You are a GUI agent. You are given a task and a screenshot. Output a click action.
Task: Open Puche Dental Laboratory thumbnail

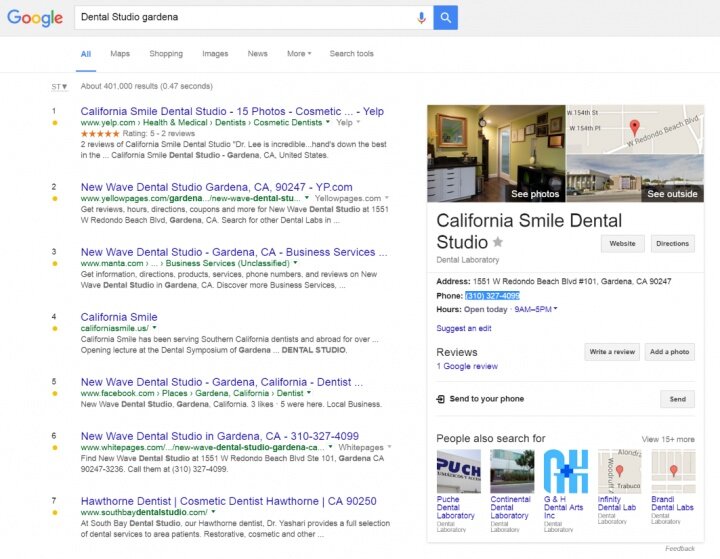(x=459, y=471)
